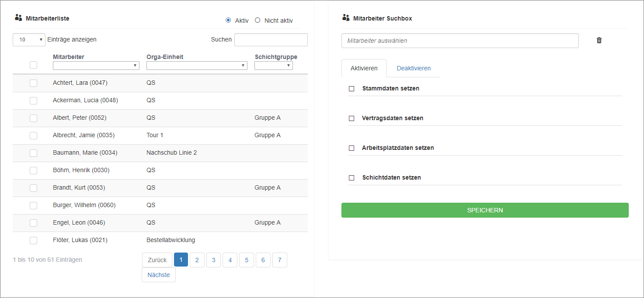Tick the select-all checkbox in table header
This screenshot has height=298, width=644.
(x=33, y=65)
